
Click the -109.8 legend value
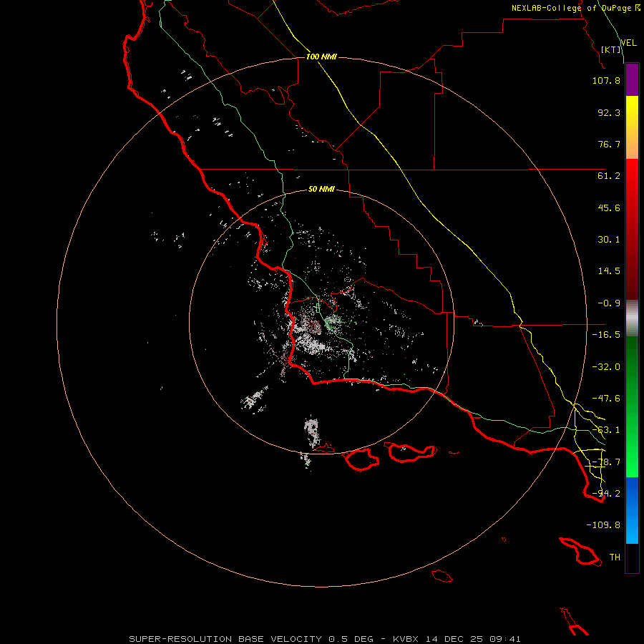click(x=603, y=525)
